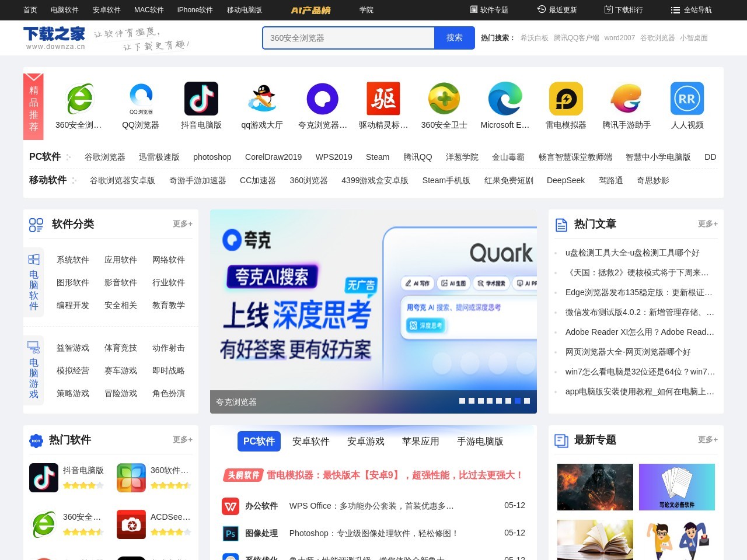Click the AI产品榜 logo in navigation
The image size is (747, 560).
click(x=310, y=10)
